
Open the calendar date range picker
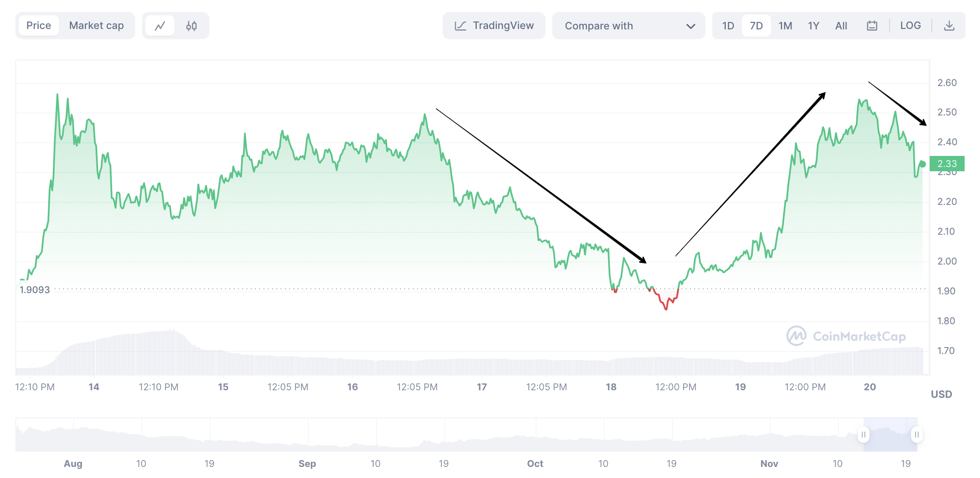point(872,26)
